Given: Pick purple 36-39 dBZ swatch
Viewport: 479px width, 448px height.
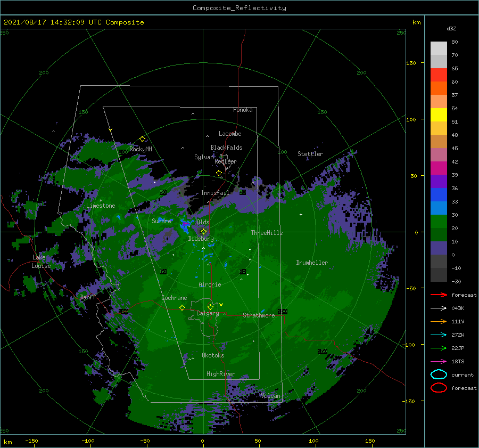Looking at the screenshot, I should (439, 181).
